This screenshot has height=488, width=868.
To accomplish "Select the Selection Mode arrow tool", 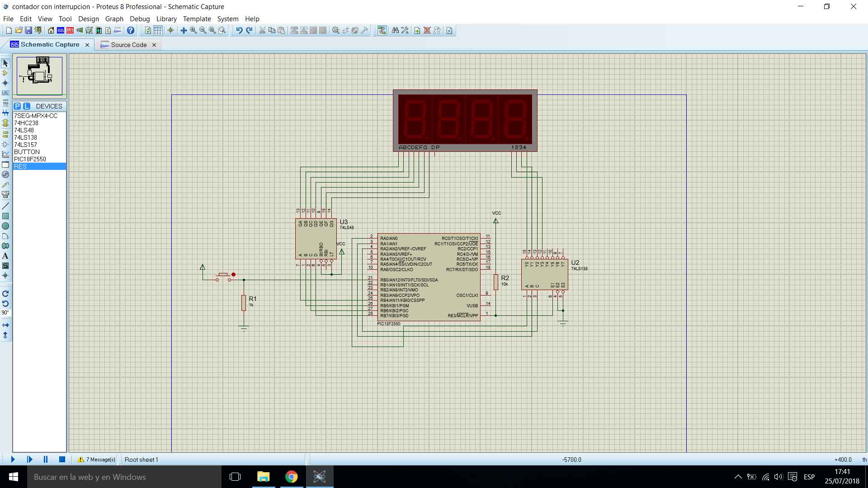I will [5, 63].
